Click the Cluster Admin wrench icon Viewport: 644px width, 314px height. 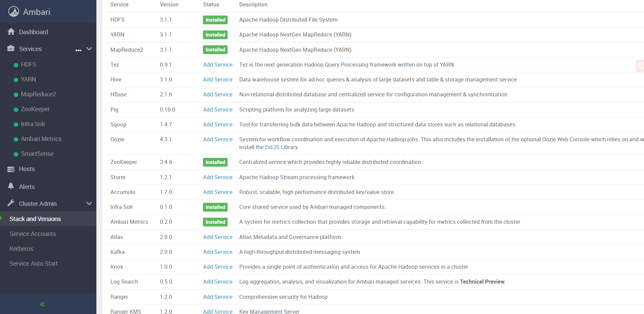click(x=11, y=203)
